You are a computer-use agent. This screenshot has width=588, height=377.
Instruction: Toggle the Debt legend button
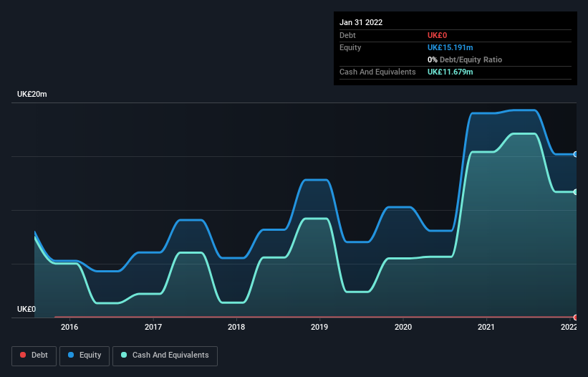pyautogui.click(x=34, y=355)
